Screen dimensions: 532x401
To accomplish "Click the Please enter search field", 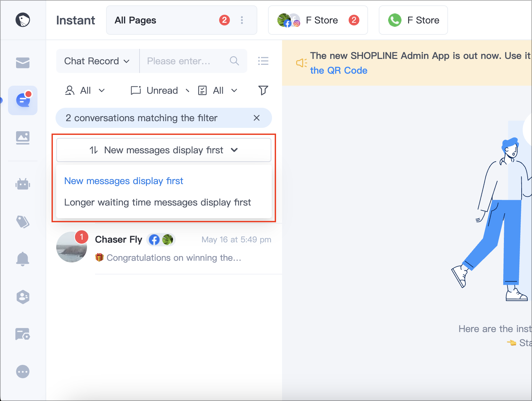I will [193, 61].
